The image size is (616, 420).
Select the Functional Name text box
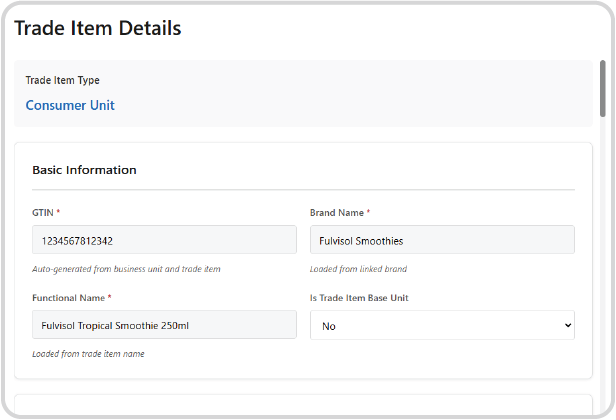(x=164, y=325)
